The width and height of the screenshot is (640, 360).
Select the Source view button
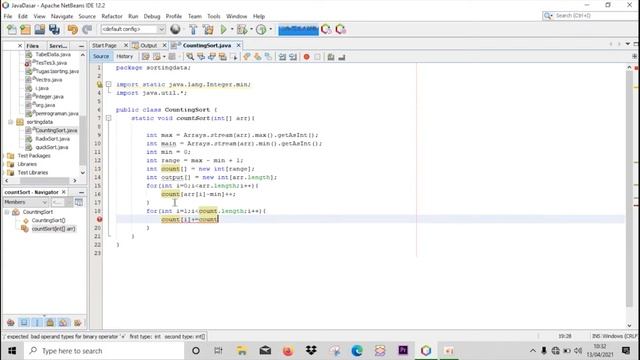tap(101, 56)
